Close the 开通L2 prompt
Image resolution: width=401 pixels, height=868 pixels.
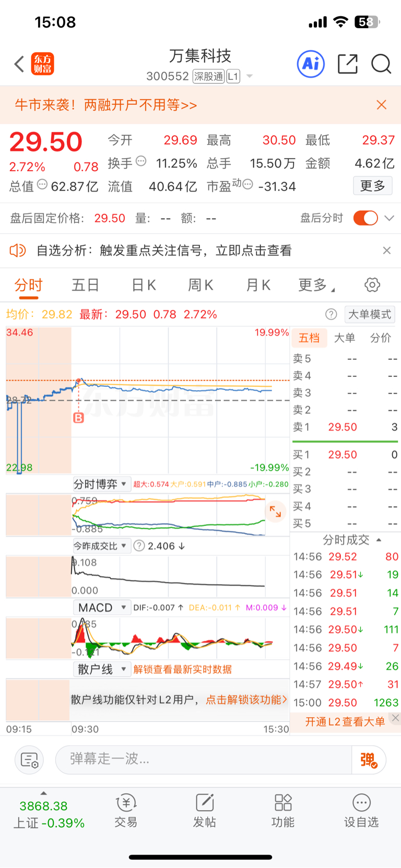396,718
